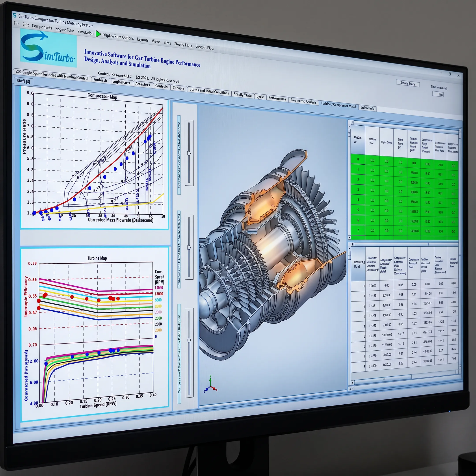Viewport: 476px width, 476px height.
Task: Click cell value 10090.00 in lower table
Action: (x=387, y=335)
